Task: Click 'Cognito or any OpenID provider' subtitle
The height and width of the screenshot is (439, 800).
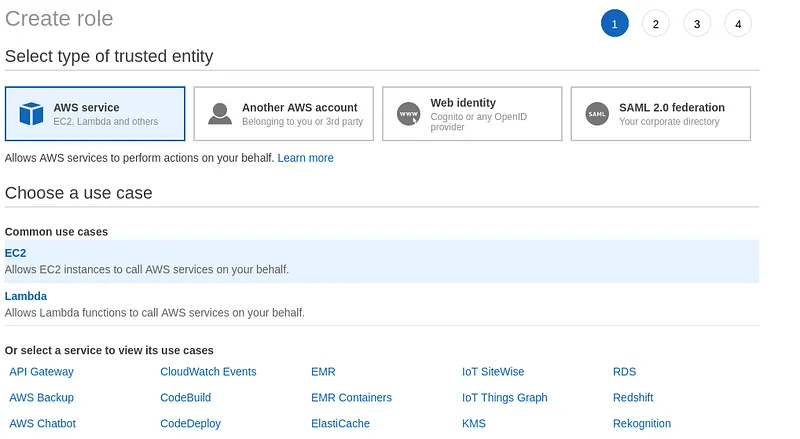Action: click(x=479, y=121)
